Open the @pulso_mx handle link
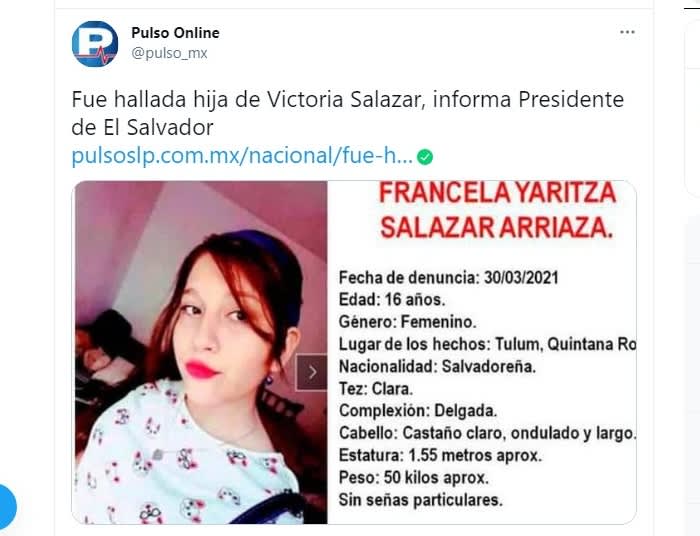The width and height of the screenshot is (700, 536). pos(169,53)
